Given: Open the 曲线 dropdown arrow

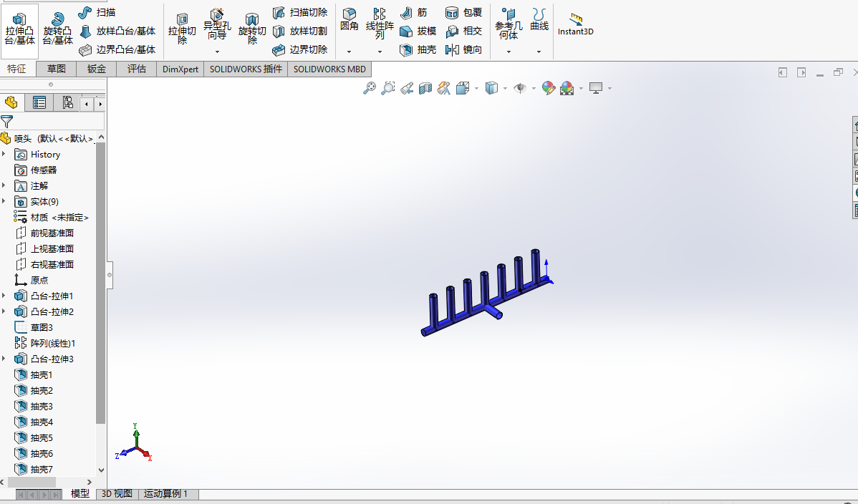Looking at the screenshot, I should (x=539, y=52).
